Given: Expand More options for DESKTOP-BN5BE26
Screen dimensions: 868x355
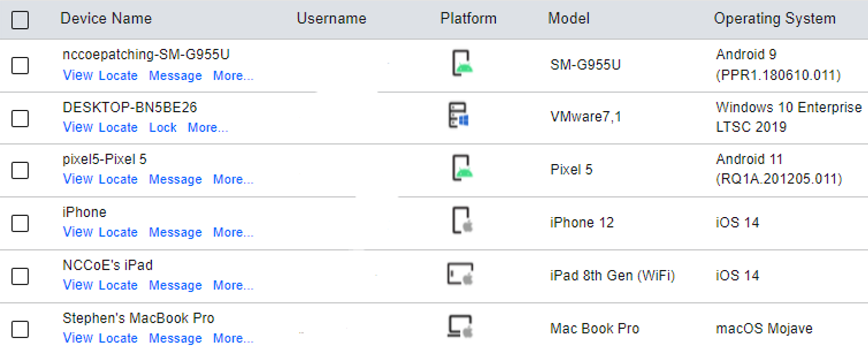Looking at the screenshot, I should pyautogui.click(x=208, y=127).
